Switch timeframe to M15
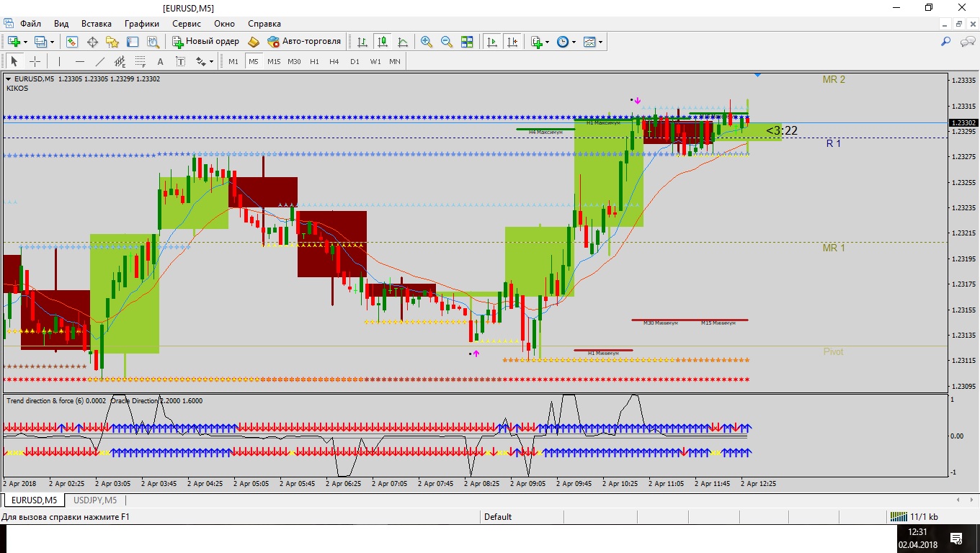 tap(274, 61)
